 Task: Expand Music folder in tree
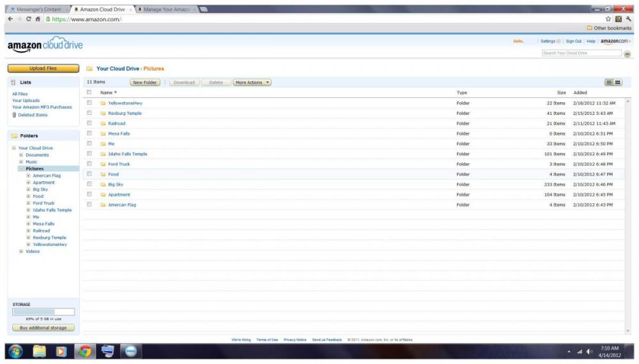pyautogui.click(x=21, y=162)
